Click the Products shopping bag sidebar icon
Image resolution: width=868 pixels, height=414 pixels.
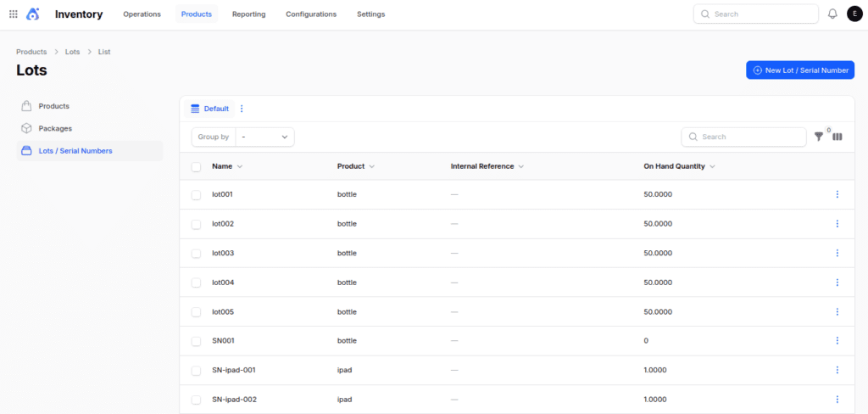click(x=26, y=106)
